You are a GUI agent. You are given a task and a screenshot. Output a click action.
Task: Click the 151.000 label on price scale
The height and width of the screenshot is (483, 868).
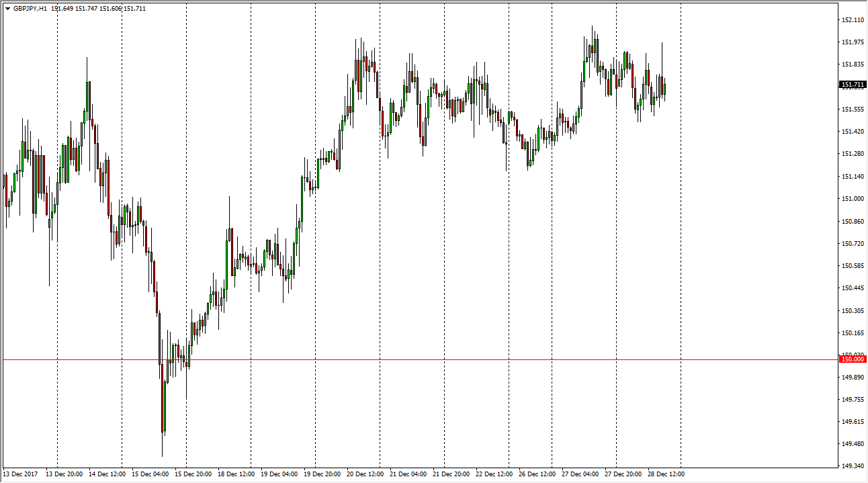[853, 199]
